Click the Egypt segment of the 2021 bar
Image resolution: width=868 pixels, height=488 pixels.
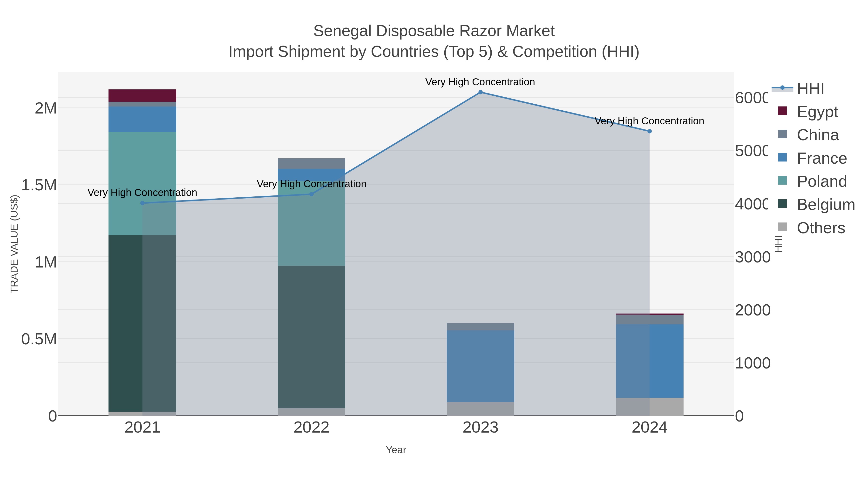pyautogui.click(x=142, y=96)
